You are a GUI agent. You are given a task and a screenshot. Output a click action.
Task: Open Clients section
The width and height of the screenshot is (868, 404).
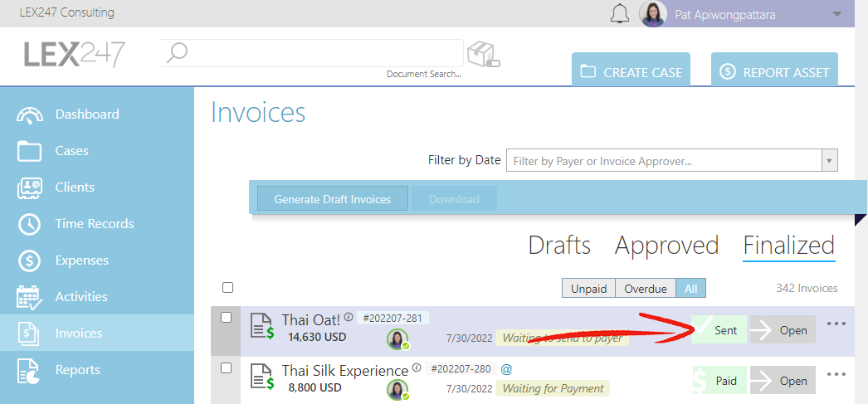pyautogui.click(x=75, y=187)
